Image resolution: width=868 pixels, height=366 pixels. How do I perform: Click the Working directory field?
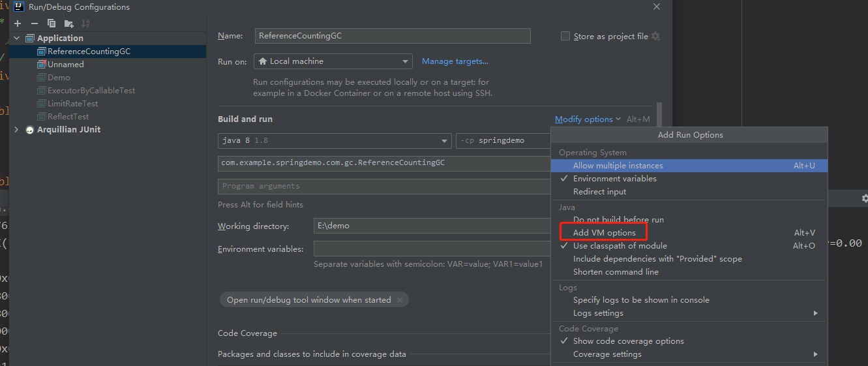coord(432,226)
